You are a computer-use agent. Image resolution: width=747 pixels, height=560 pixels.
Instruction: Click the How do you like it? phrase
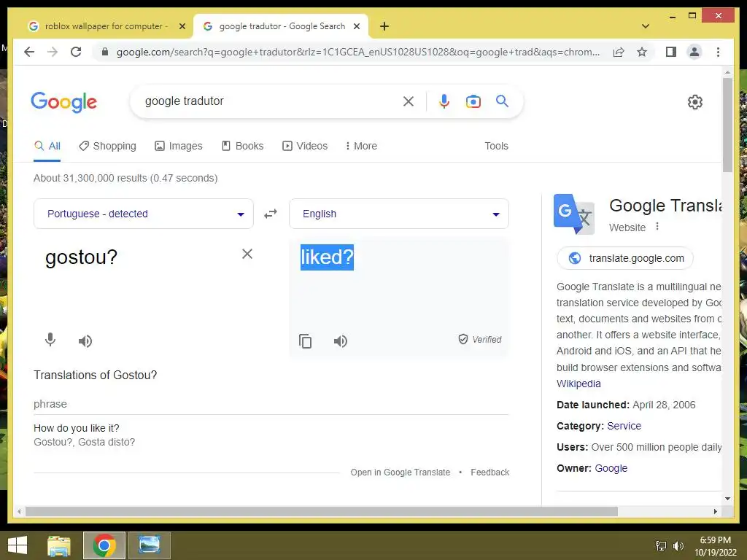[76, 428]
